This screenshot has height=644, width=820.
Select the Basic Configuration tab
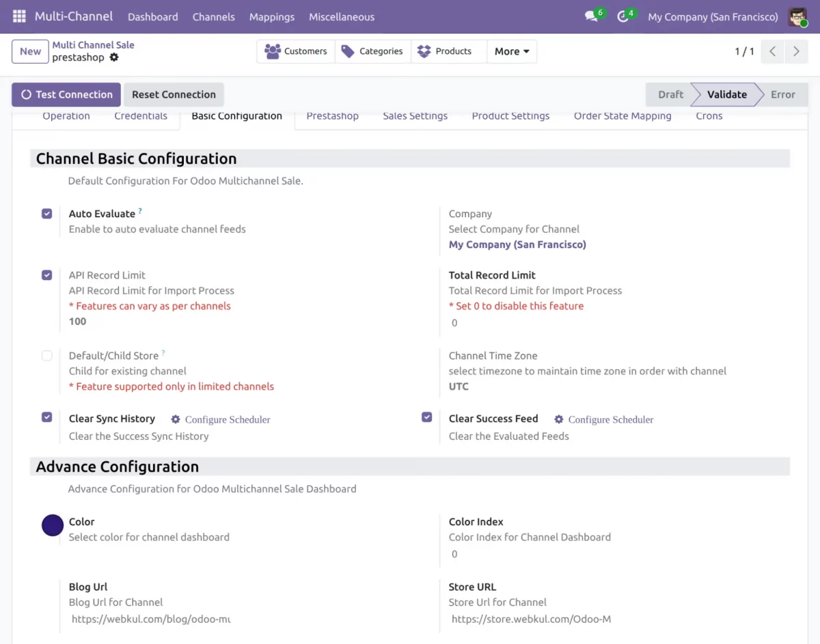[x=237, y=116]
